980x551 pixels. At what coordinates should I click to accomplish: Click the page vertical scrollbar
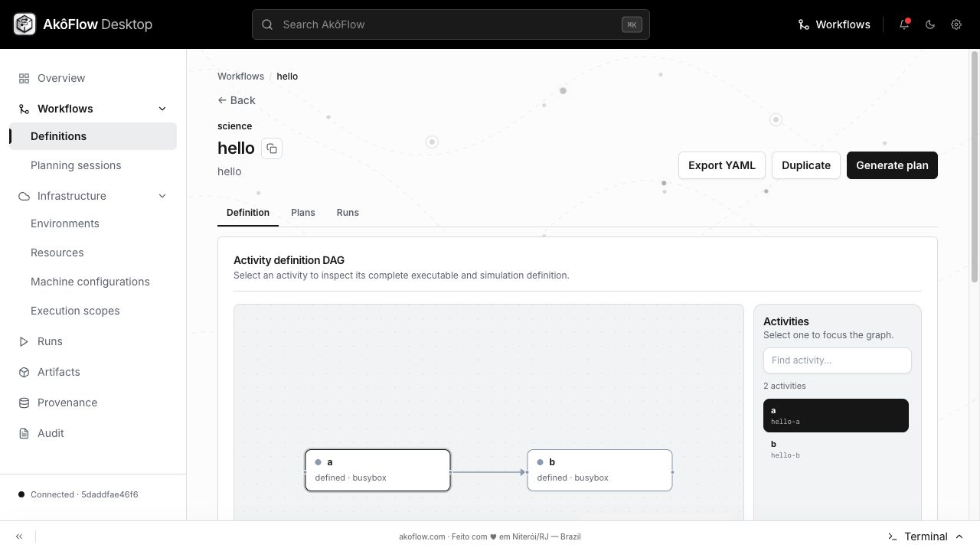click(x=975, y=166)
